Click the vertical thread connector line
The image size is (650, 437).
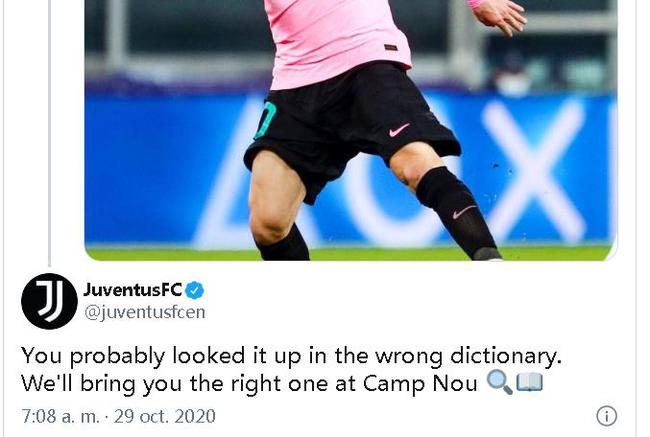tap(49, 133)
